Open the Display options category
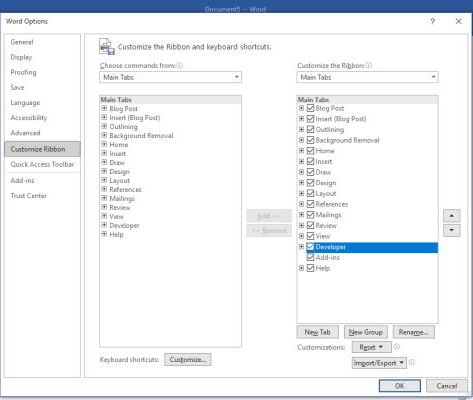The image size is (473, 400). click(42, 57)
